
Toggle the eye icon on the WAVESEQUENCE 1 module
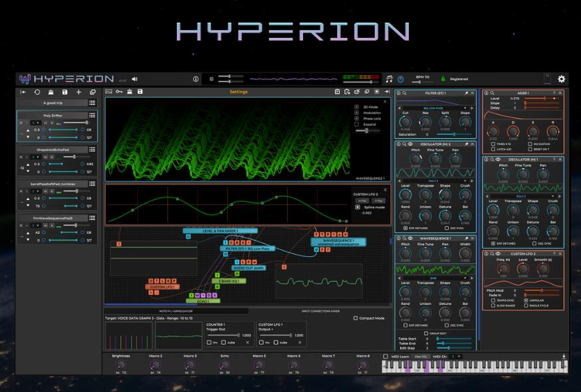coord(410,239)
